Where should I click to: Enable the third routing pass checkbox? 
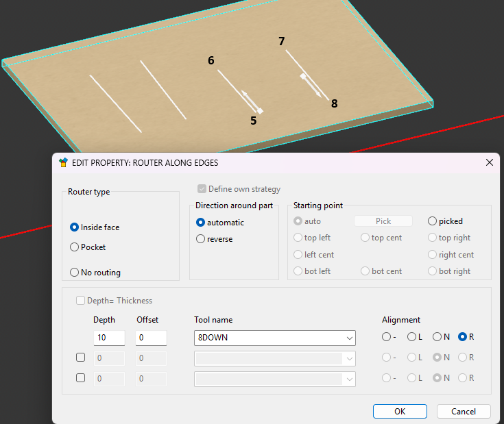point(80,378)
